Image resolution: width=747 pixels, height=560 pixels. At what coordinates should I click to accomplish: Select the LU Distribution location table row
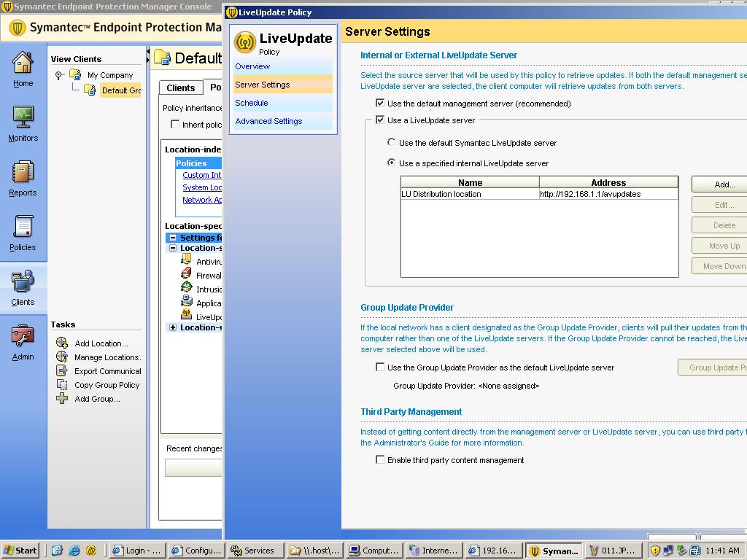click(539, 194)
